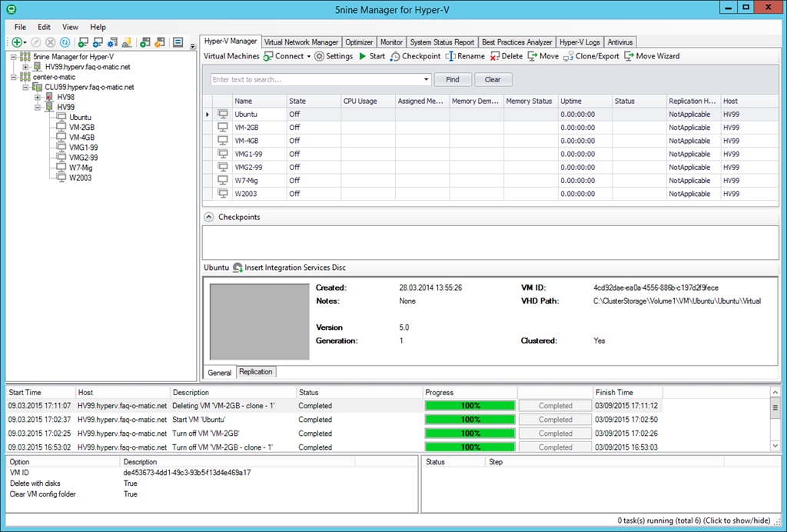Open the View menu
Screen dimensions: 787x532
[x=70, y=27]
